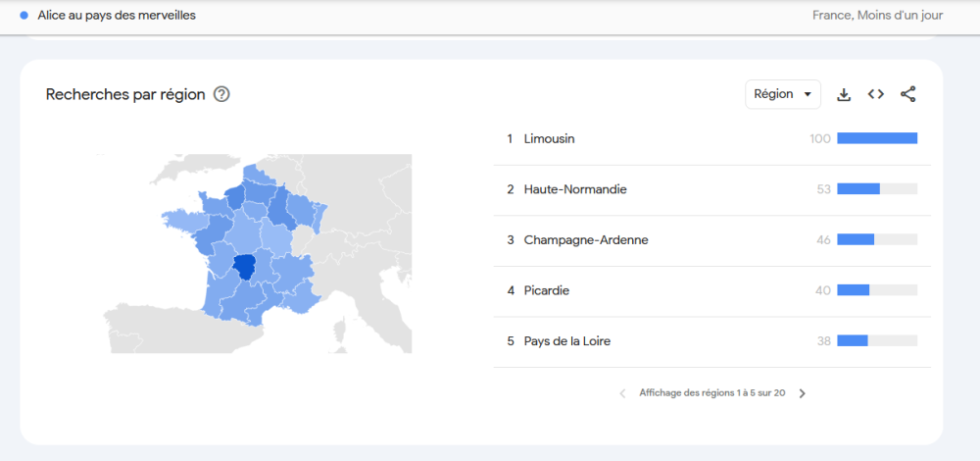Click the Limousin interest bar at 100
This screenshot has width=980, height=461.
[877, 138]
